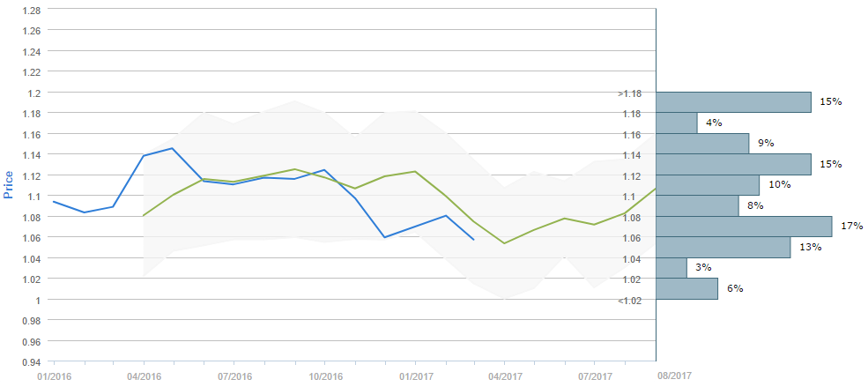Screen dimensions: 868x387
Task: Click the 01/2017 date label
Action: 415,376
